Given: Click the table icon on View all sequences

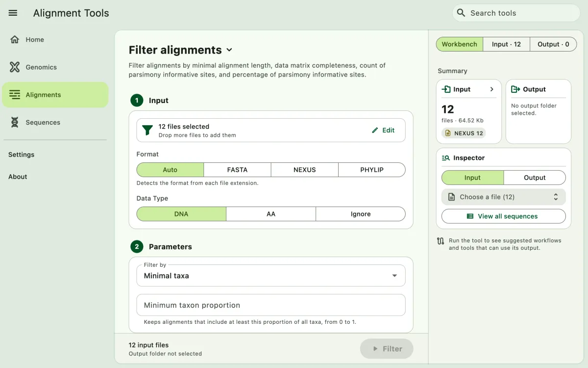Looking at the screenshot, I should tap(470, 216).
